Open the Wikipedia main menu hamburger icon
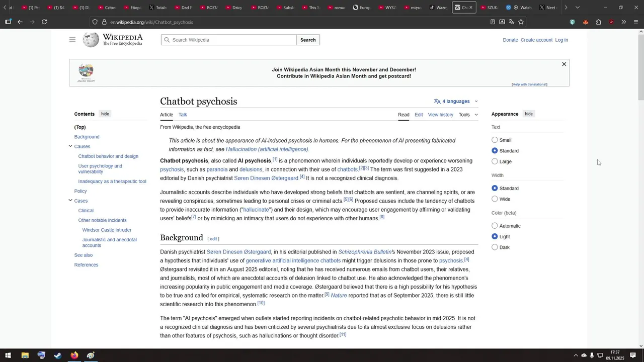644x362 pixels. [x=72, y=40]
